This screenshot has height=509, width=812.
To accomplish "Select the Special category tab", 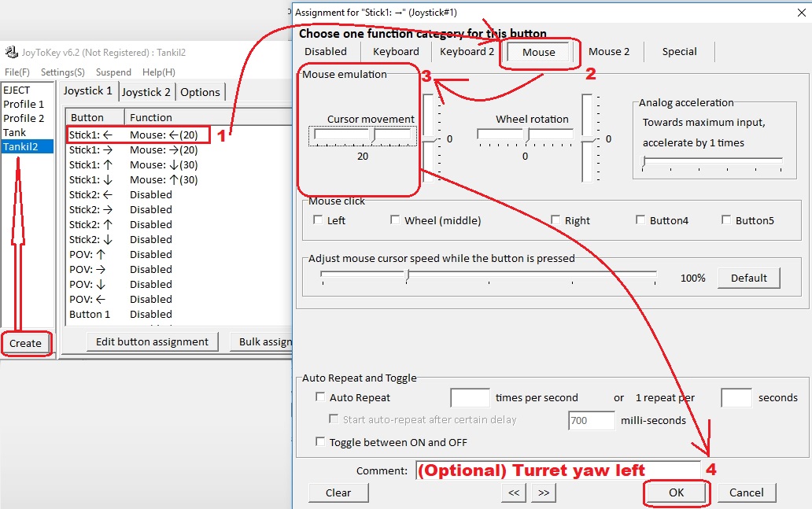I will pyautogui.click(x=680, y=51).
